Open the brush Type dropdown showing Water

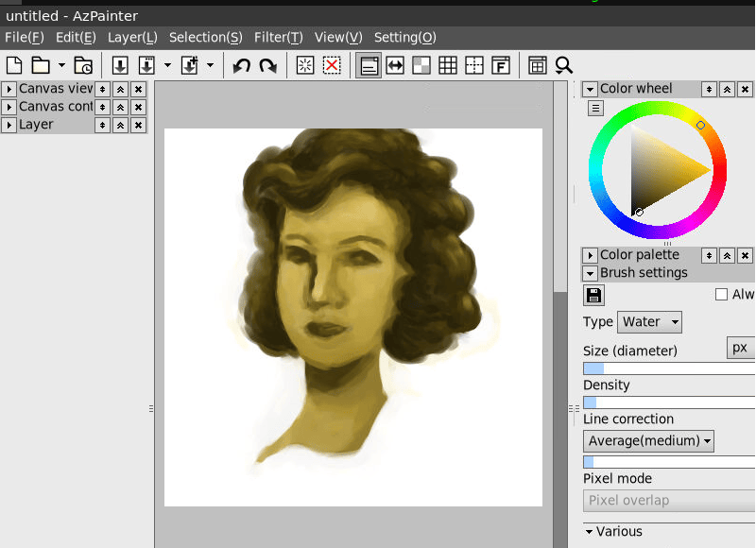[649, 322]
